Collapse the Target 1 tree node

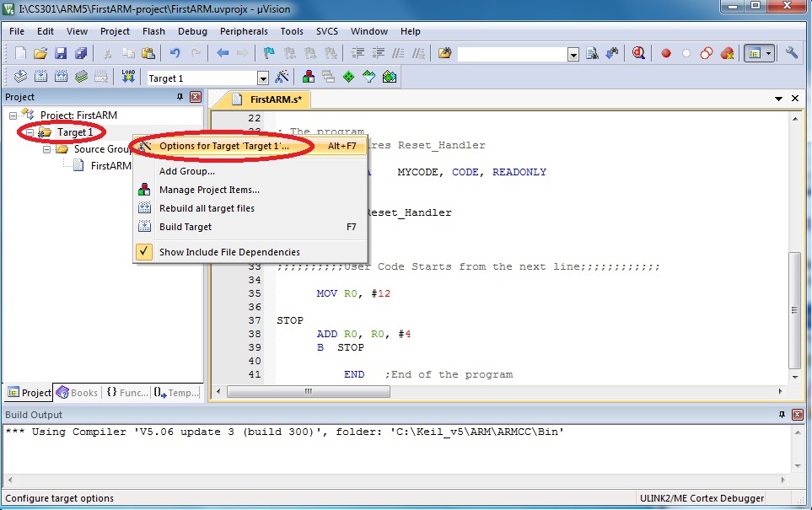click(30, 132)
